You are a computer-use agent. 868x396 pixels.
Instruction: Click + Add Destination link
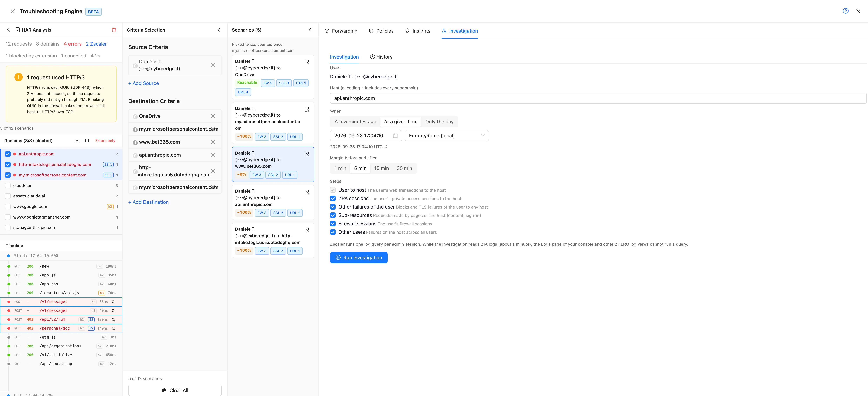coord(148,202)
